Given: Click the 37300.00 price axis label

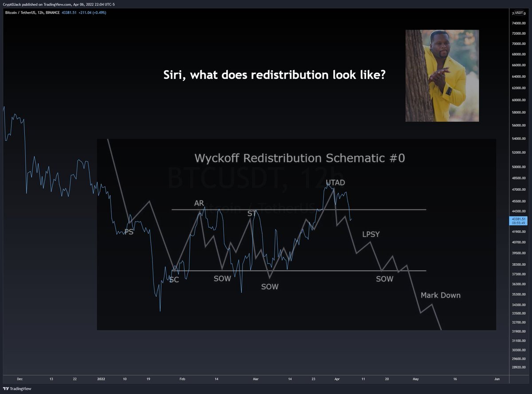Looking at the screenshot, I should pyautogui.click(x=519, y=274).
